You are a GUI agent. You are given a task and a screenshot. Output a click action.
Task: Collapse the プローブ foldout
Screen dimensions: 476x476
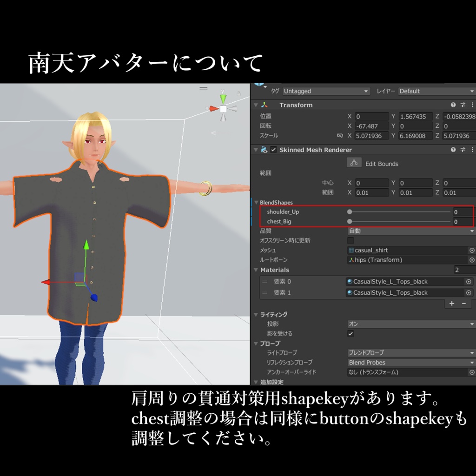coord(256,344)
